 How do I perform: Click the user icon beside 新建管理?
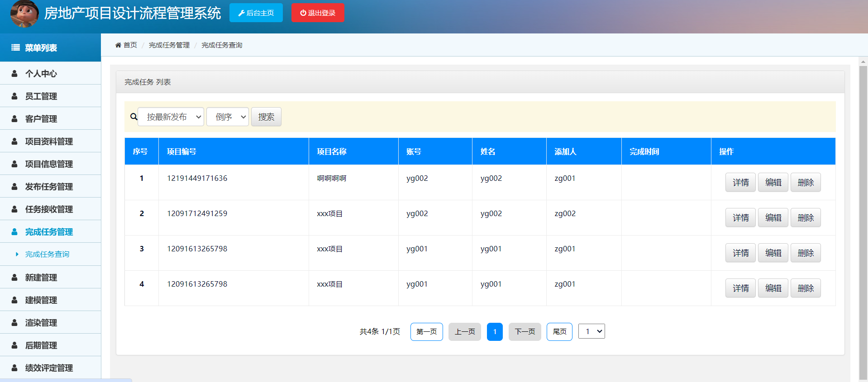coord(14,277)
